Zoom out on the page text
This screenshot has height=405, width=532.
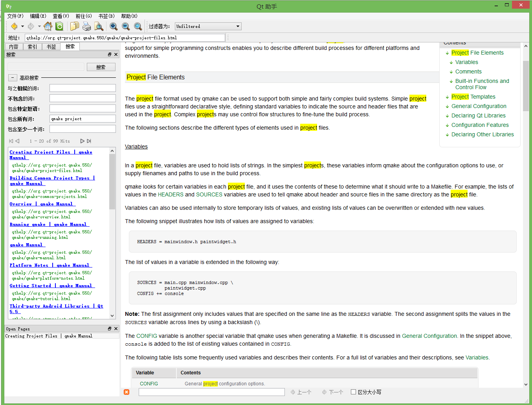pos(126,26)
